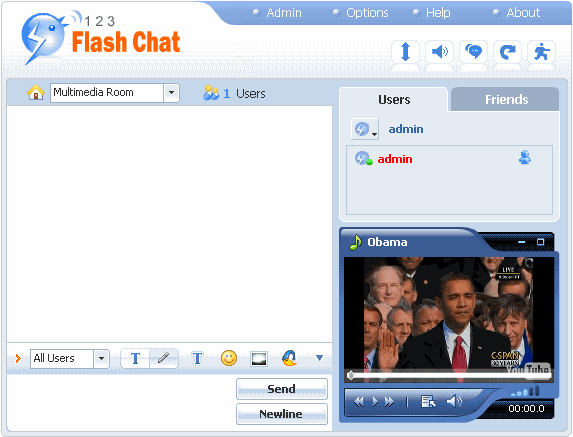This screenshot has height=437, width=573.
Task: Click the image insert icon
Action: coord(259,358)
